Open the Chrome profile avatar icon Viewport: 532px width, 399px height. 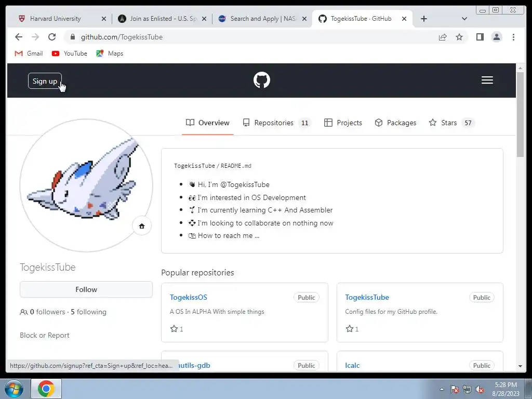point(496,37)
